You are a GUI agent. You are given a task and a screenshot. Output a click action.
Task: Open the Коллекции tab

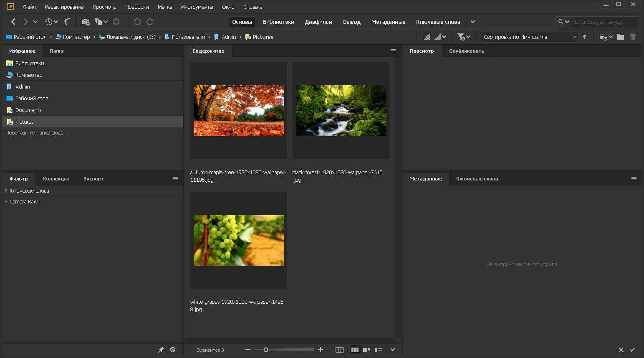[x=56, y=179]
